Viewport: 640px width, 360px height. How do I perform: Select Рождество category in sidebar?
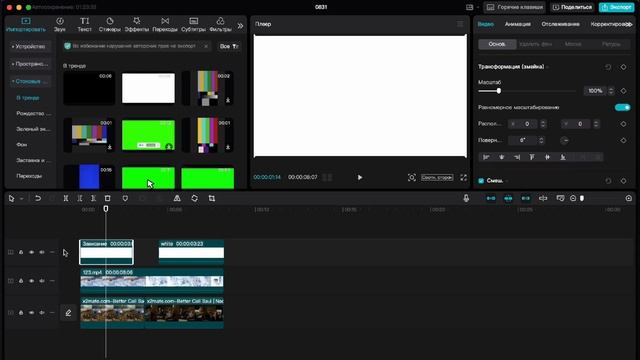tap(33, 113)
